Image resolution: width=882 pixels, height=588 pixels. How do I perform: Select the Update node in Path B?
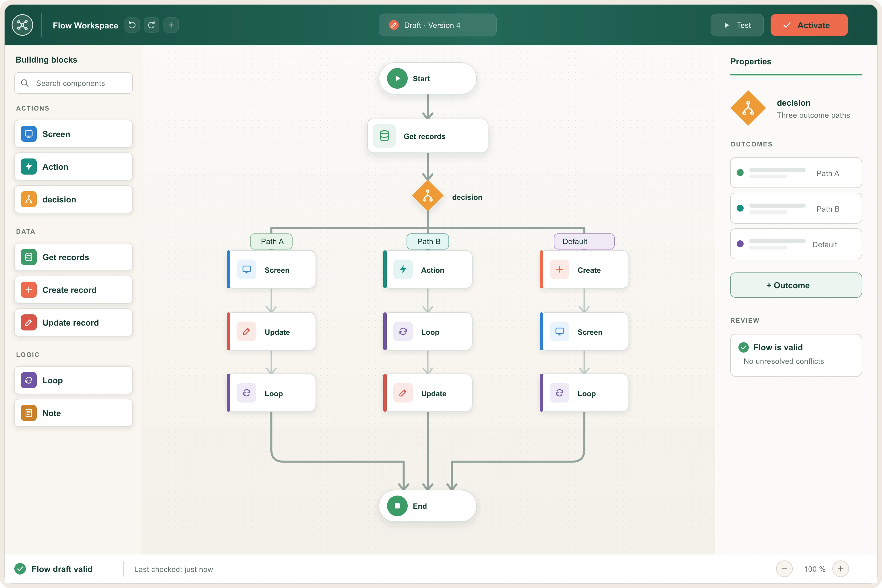pos(428,393)
